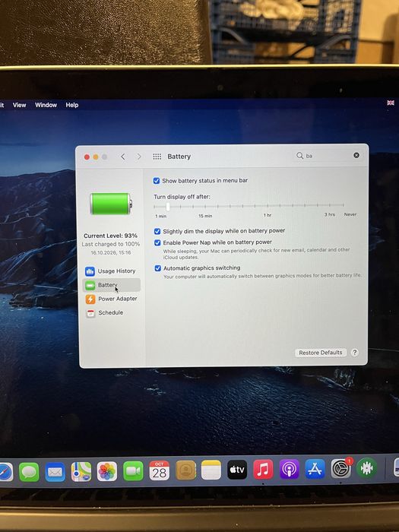This screenshot has width=399, height=532.
Task: Click the 'Current Level: 93%' text
Action: click(x=111, y=236)
